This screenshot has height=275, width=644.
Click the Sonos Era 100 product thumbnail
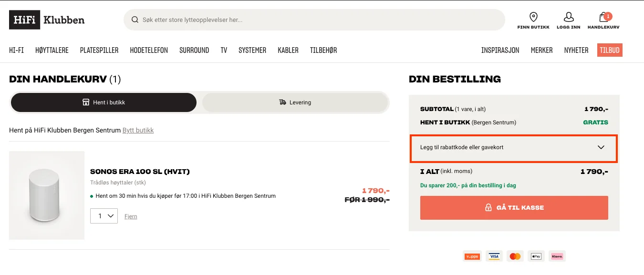click(47, 195)
